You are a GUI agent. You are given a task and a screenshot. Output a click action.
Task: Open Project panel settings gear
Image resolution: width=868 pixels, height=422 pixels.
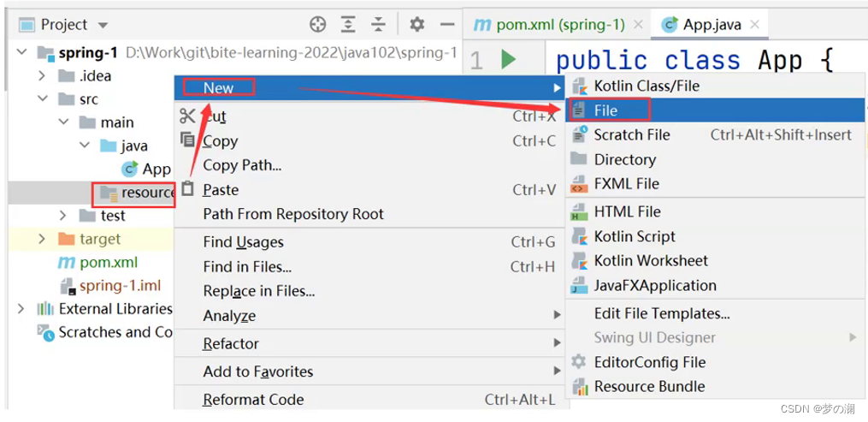point(416,24)
